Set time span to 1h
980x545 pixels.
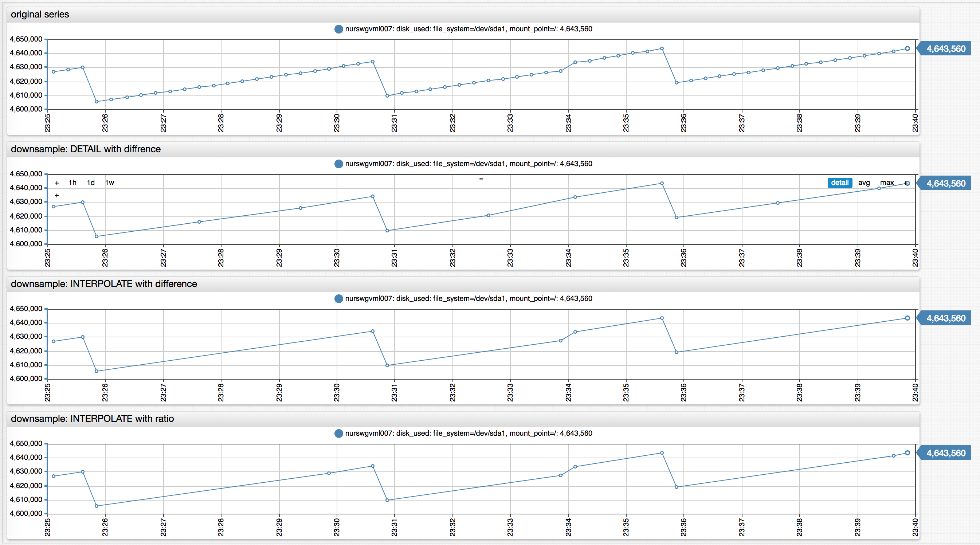pyautogui.click(x=72, y=183)
